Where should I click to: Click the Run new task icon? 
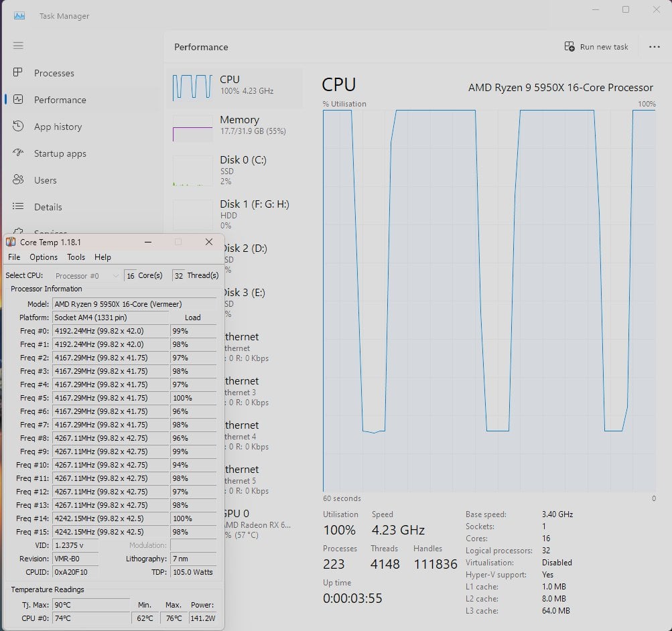(569, 46)
